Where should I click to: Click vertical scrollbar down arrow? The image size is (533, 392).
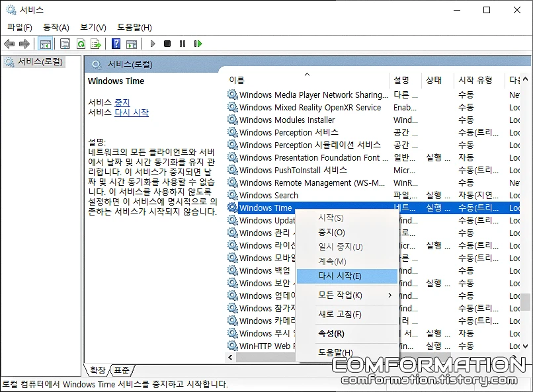tap(526, 346)
